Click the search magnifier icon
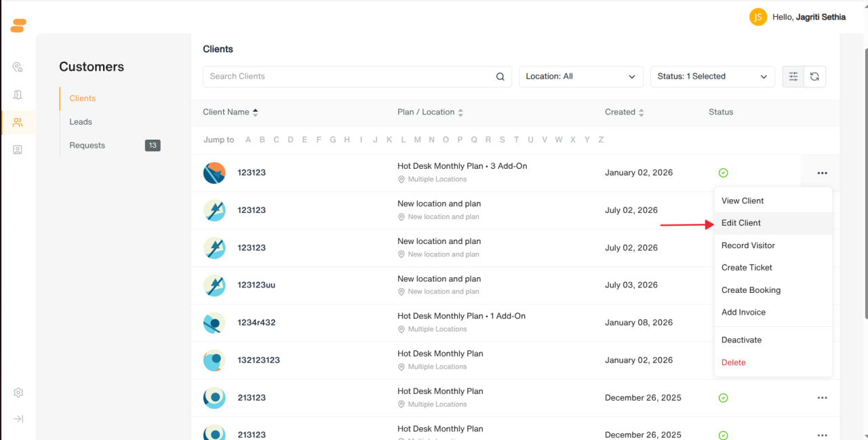 (x=500, y=77)
